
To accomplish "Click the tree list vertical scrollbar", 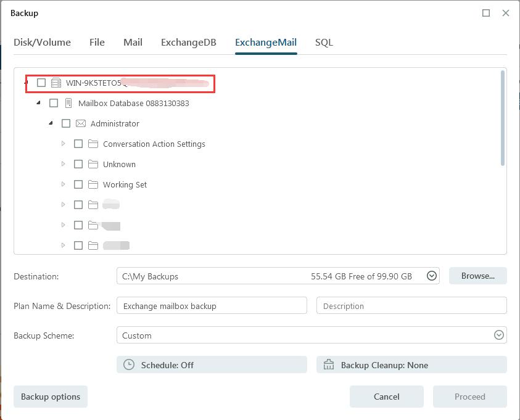I will [503, 117].
